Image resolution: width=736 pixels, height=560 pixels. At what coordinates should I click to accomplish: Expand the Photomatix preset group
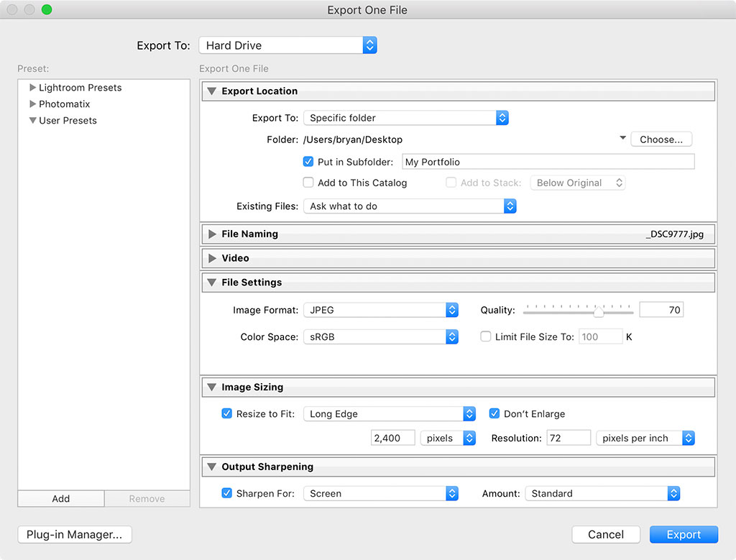(x=32, y=104)
